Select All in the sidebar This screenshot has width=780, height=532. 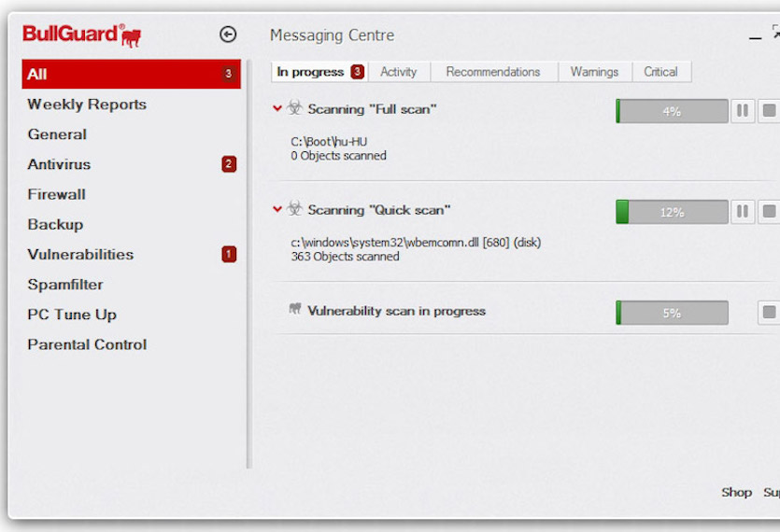tap(132, 74)
